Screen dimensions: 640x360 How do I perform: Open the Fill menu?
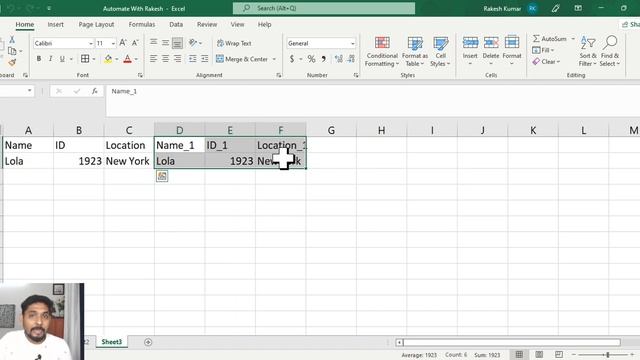click(543, 50)
